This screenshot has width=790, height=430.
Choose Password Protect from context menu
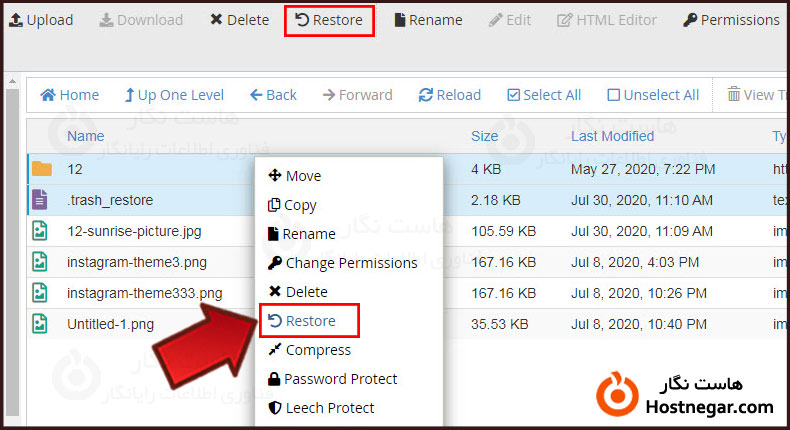pyautogui.click(x=340, y=379)
